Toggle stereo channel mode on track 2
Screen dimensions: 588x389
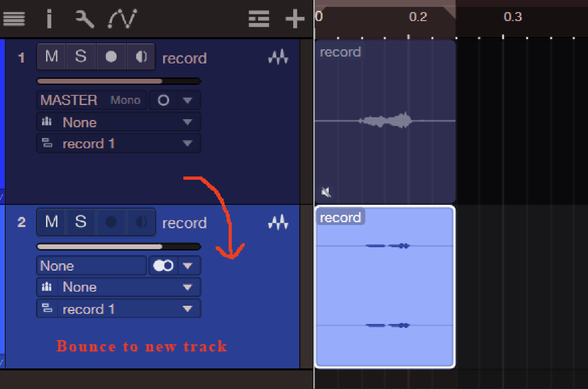pyautogui.click(x=163, y=265)
